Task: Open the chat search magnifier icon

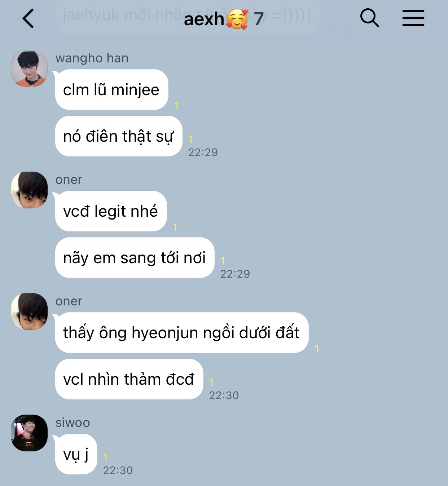Action: (x=370, y=18)
